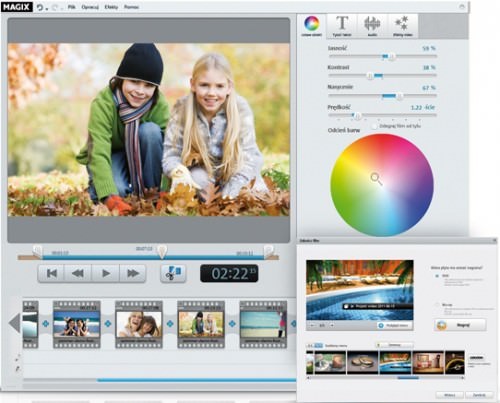Click the rewind button

click(x=78, y=273)
